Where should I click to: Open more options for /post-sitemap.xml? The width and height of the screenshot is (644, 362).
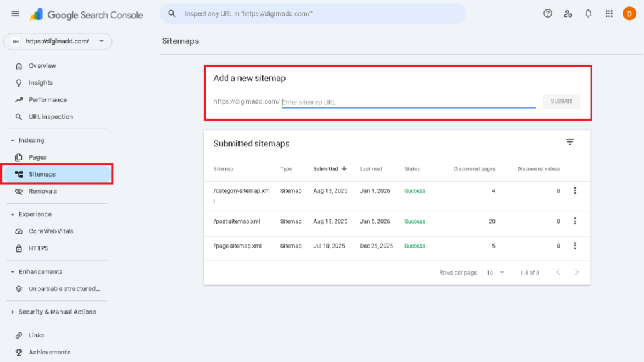575,221
